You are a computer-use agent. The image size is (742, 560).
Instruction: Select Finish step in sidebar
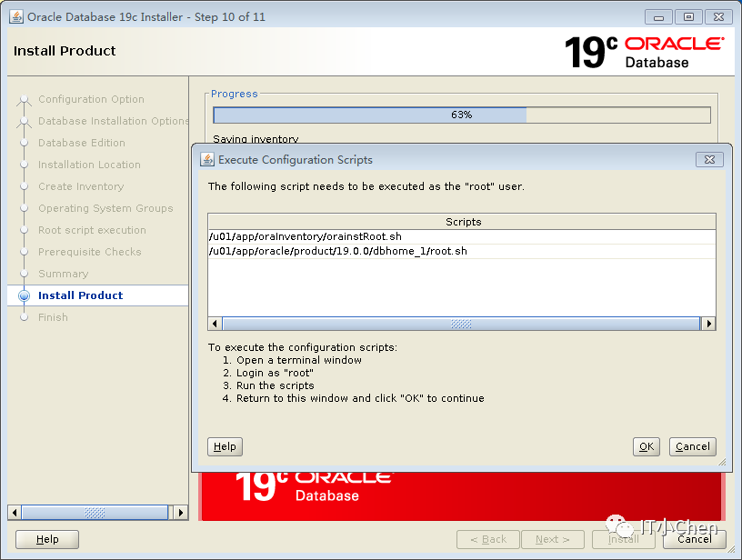click(x=53, y=317)
